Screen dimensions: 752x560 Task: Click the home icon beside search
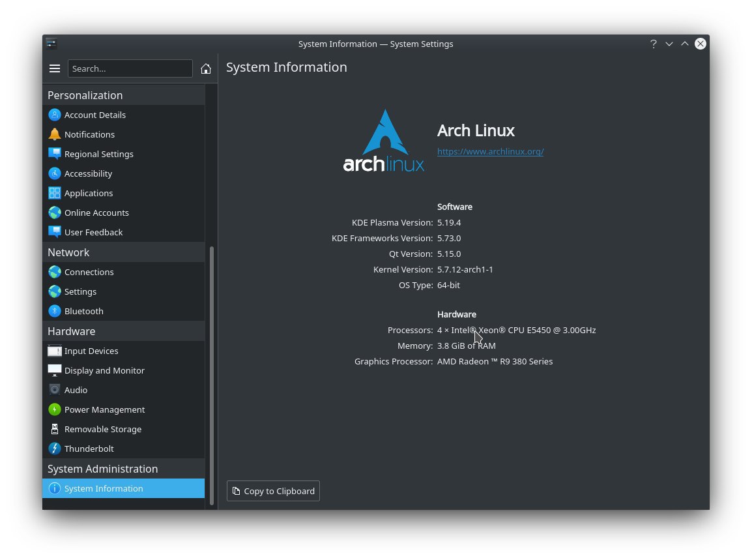point(206,68)
